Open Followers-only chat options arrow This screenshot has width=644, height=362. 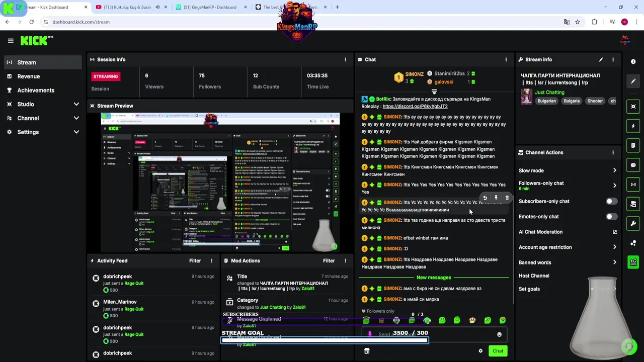click(x=614, y=186)
